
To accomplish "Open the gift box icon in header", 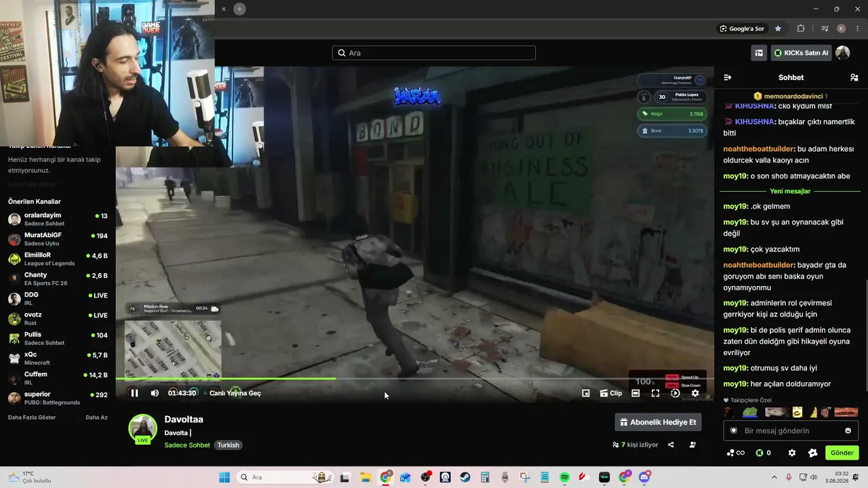I will click(759, 53).
